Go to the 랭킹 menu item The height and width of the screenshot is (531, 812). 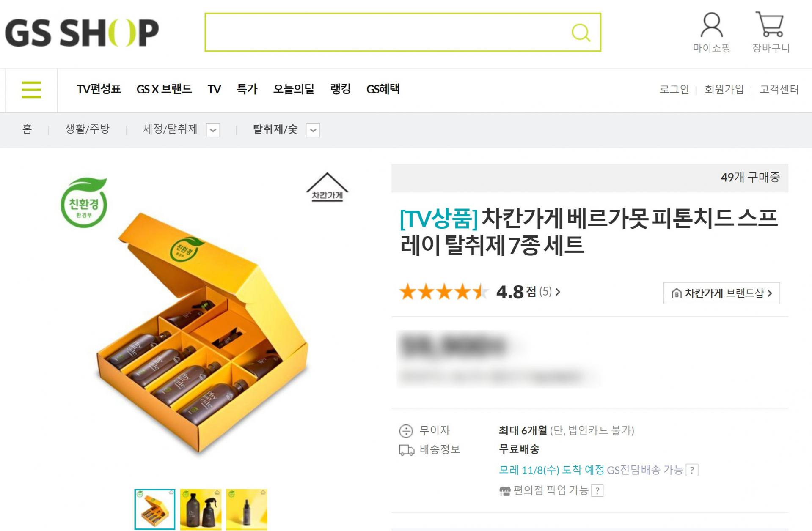[x=340, y=89]
